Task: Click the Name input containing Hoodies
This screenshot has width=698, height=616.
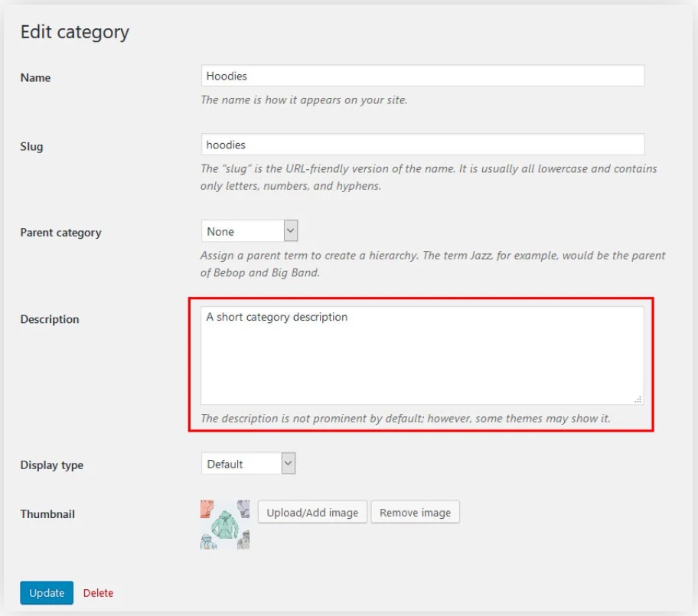Action: pos(422,76)
